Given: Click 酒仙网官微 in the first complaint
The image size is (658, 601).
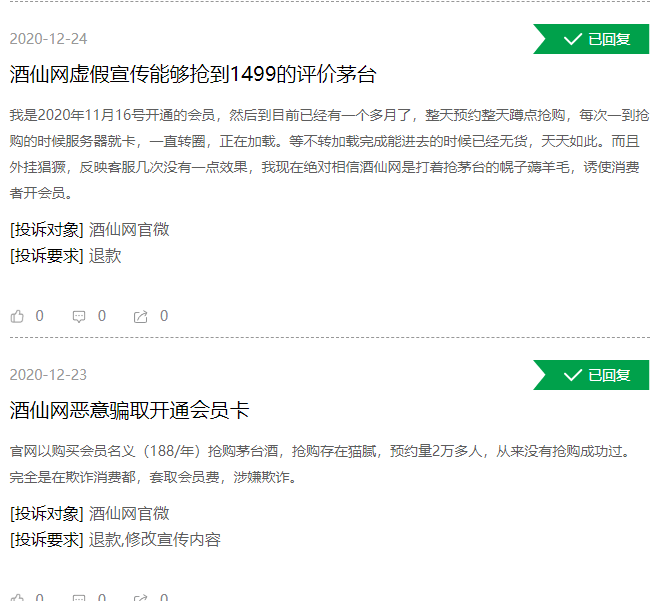Looking at the screenshot, I should [129, 229].
